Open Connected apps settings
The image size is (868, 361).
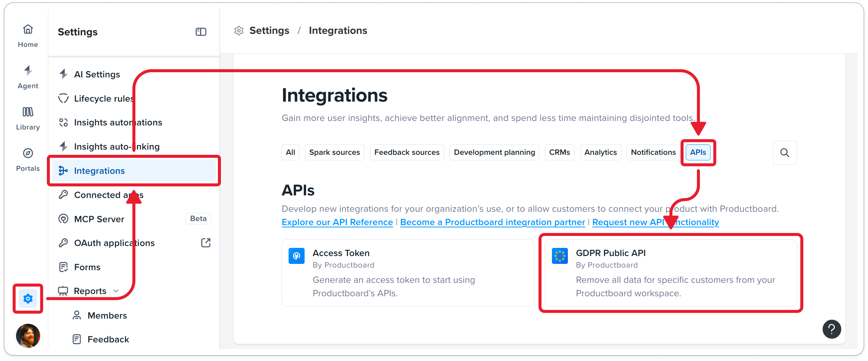click(134, 195)
